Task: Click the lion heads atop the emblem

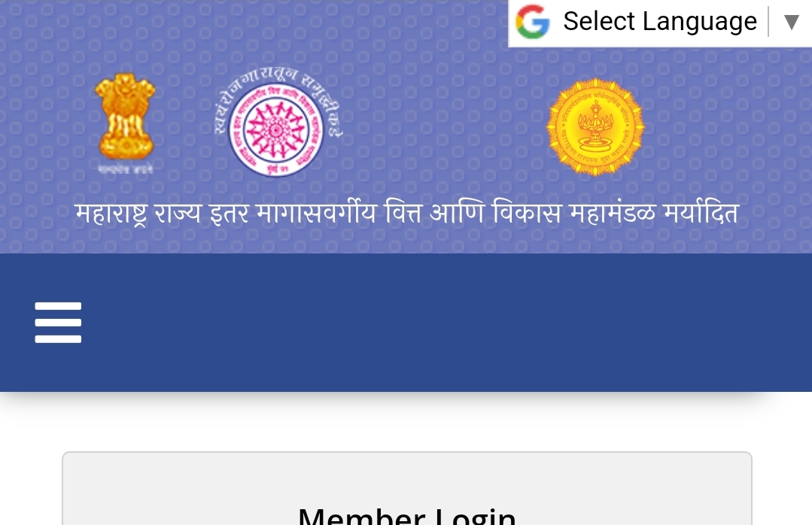Action: coord(126,89)
